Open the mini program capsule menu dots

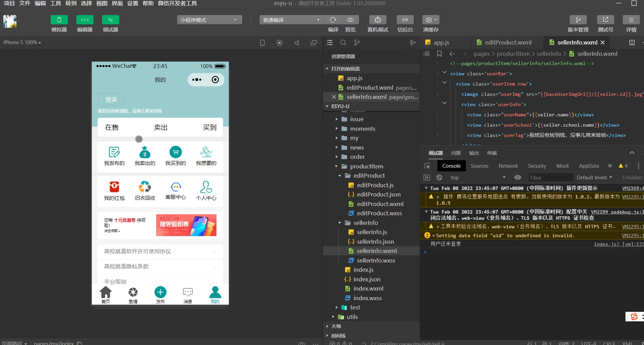pos(197,80)
